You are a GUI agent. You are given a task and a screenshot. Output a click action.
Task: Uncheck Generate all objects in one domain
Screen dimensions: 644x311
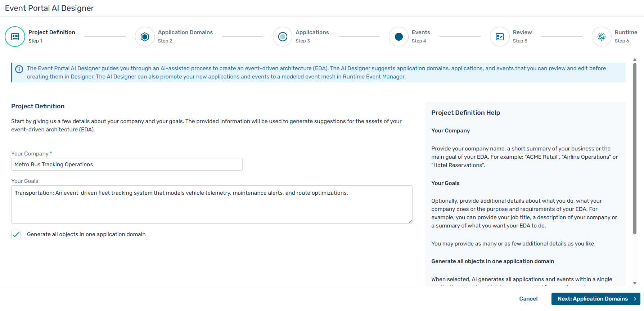(x=16, y=235)
